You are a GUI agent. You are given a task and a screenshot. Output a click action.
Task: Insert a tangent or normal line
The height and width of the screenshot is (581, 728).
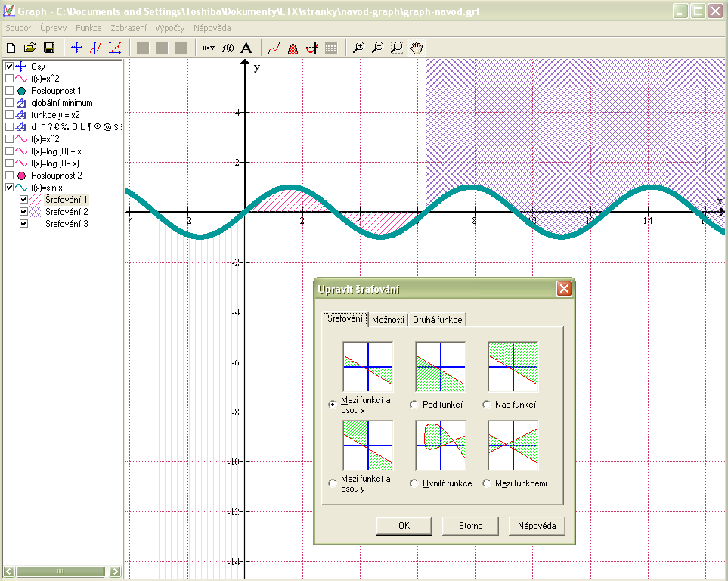tap(312, 48)
